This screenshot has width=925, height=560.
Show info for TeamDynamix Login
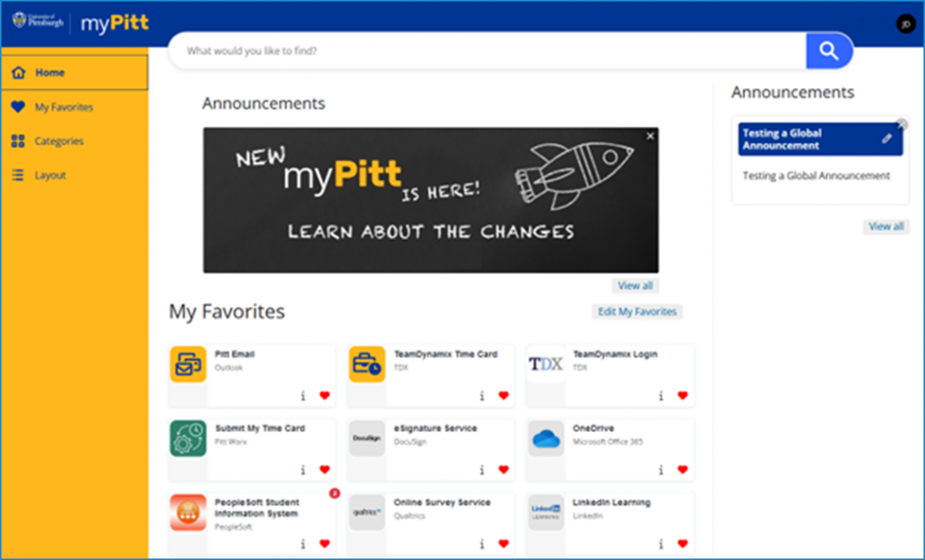661,396
